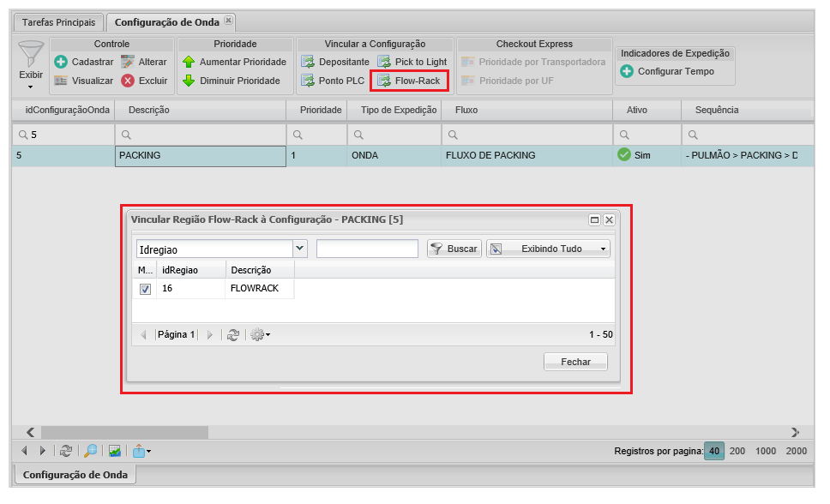
Task: Switch to the Tarefas Principais tab
Action: 59,22
